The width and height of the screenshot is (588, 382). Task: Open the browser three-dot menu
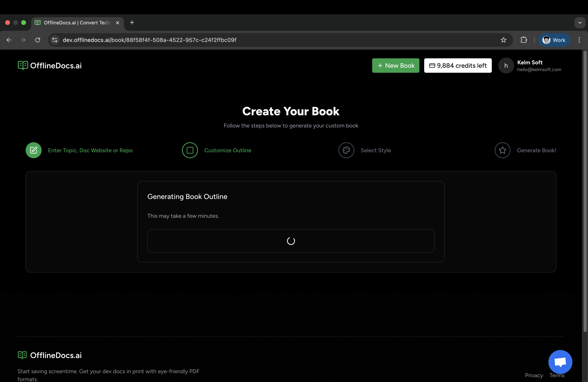[579, 40]
